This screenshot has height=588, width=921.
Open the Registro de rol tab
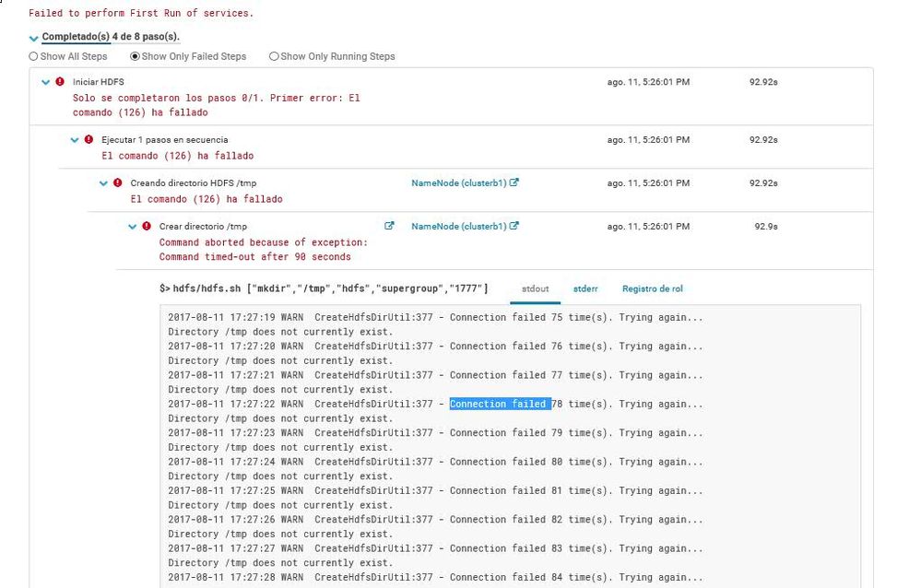point(652,288)
